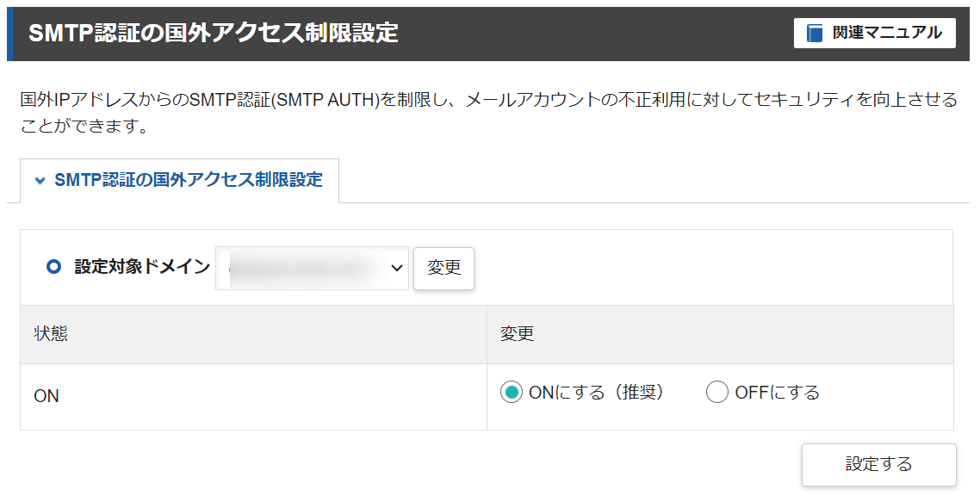Click the chevron icon on the SMTP tab

[x=40, y=181]
